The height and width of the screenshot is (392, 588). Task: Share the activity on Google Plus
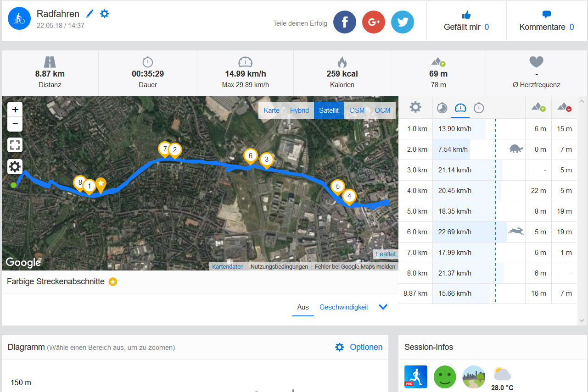click(x=374, y=22)
